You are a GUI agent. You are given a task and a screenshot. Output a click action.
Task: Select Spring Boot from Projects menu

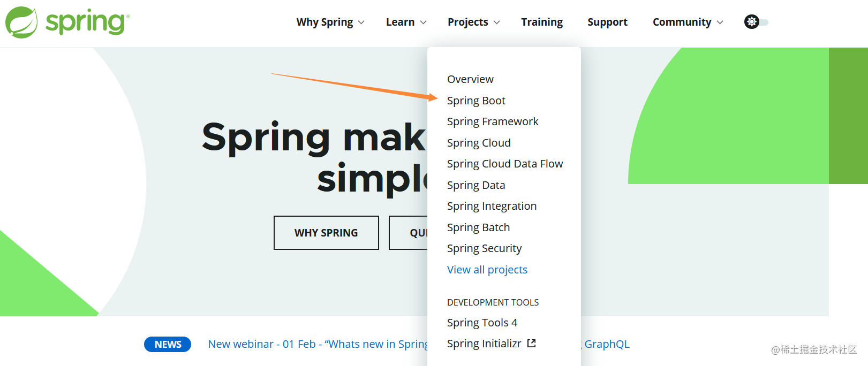click(476, 101)
